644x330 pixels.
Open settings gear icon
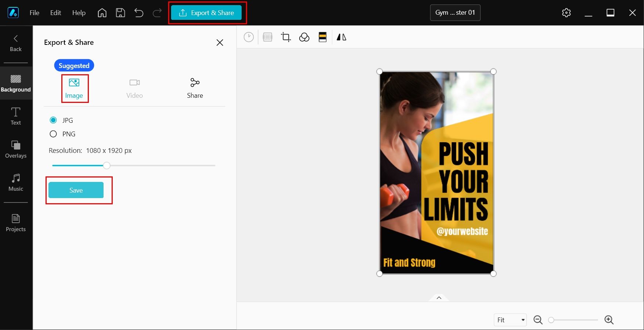click(x=567, y=13)
